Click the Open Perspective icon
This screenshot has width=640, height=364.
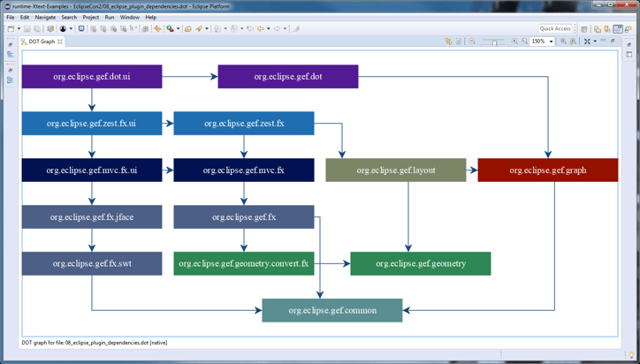click(584, 29)
